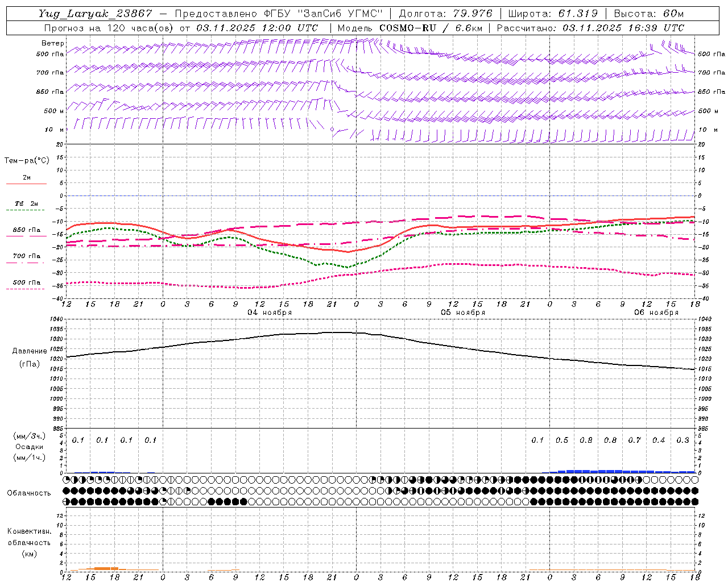Screen dimensions: 728x582
Task: Click the 0.4 precipitation value
Action: (x=659, y=440)
